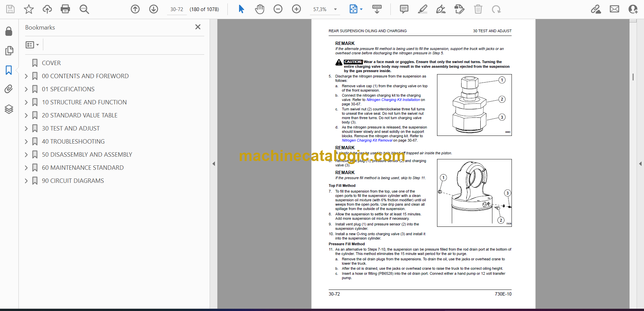The width and height of the screenshot is (644, 311).
Task: Click the Save file icon
Action: [10, 9]
